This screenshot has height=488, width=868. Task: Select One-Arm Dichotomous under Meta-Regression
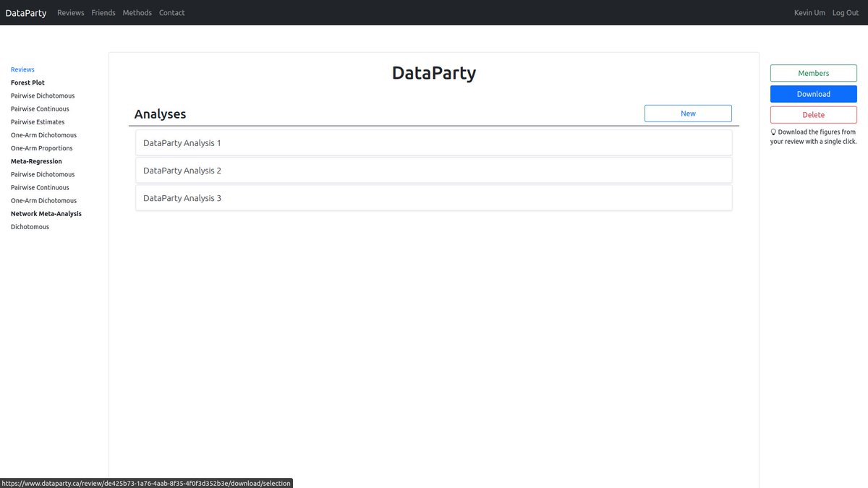tap(43, 200)
